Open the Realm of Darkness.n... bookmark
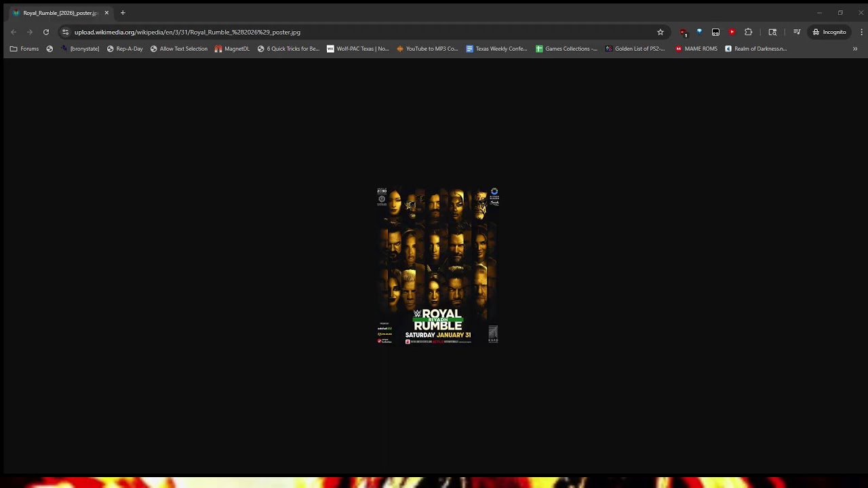 [x=756, y=49]
